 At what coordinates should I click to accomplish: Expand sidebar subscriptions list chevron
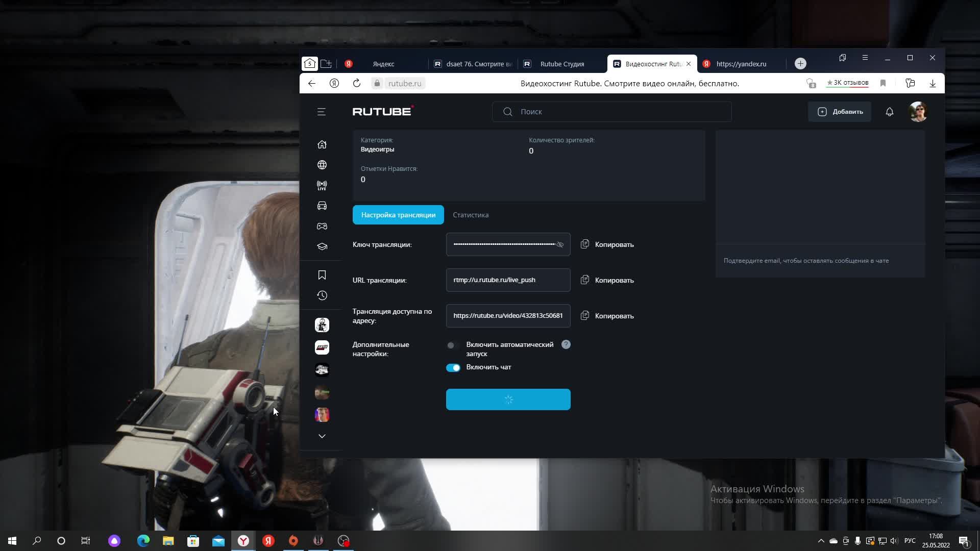322,436
